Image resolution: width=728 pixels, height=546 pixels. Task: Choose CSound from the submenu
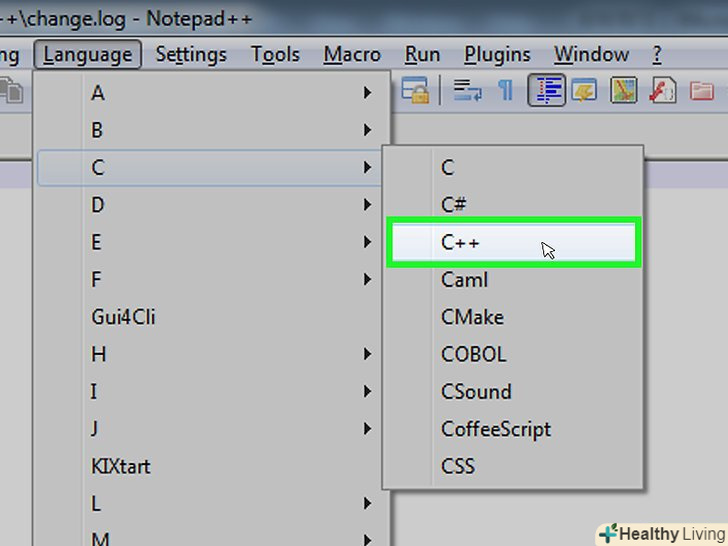click(513, 391)
